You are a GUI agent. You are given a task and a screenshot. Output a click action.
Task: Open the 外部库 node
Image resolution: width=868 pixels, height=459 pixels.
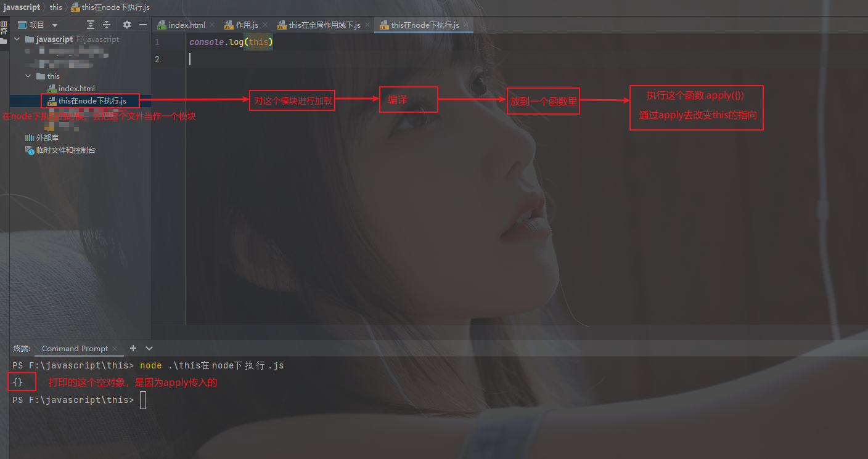pyautogui.click(x=47, y=137)
